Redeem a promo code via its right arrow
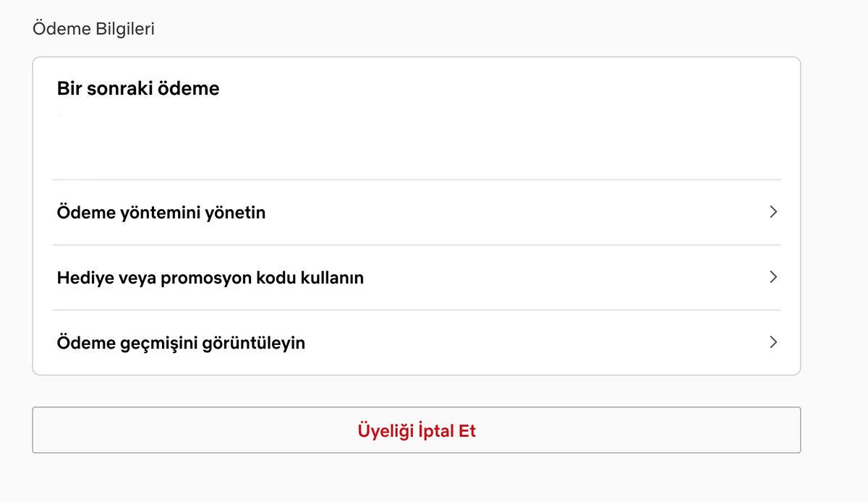Viewport: 868px width, 502px height. pyautogui.click(x=773, y=277)
